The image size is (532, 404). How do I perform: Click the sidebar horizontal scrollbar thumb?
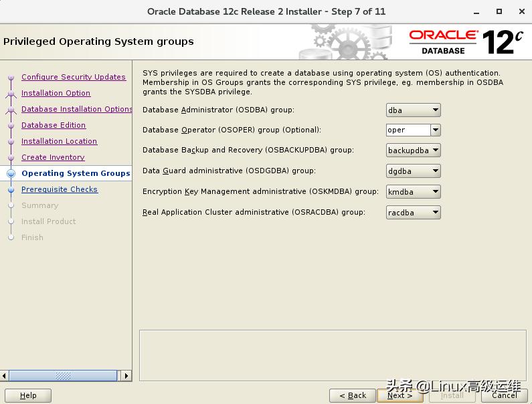click(x=63, y=376)
